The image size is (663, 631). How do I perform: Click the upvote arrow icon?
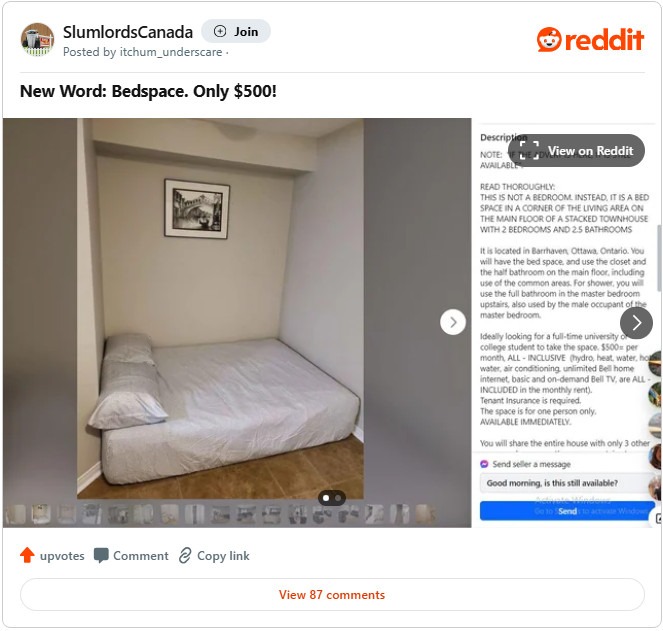(27, 555)
